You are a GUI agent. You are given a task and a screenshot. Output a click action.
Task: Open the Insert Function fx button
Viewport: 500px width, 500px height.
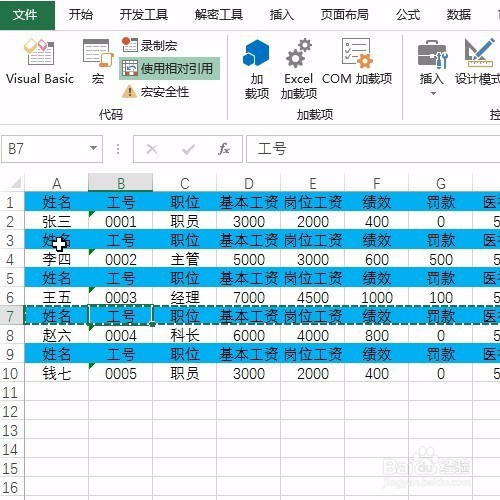pyautogui.click(x=224, y=149)
